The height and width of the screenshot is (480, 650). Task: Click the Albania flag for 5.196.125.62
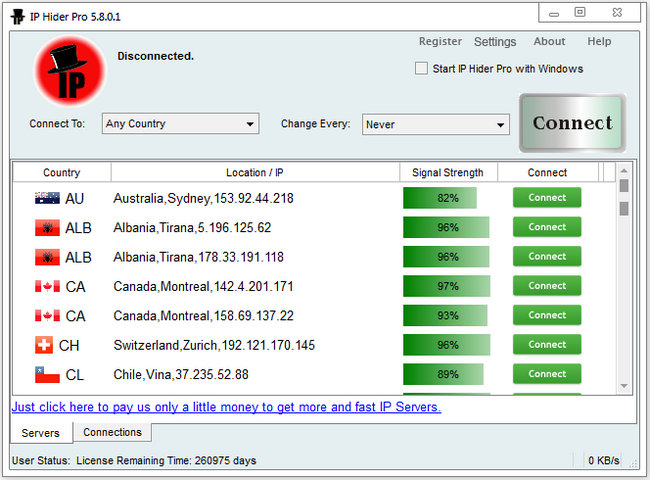point(47,228)
